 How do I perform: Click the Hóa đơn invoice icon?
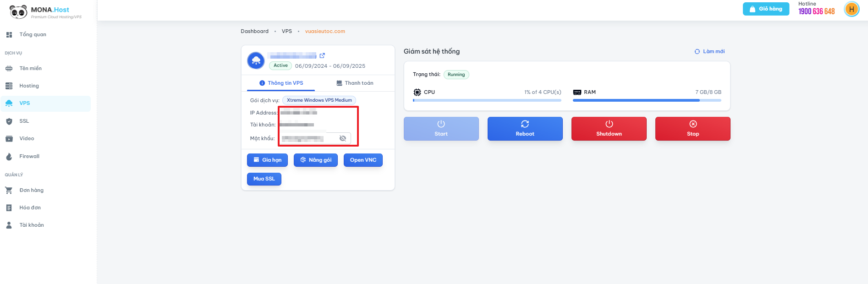pos(9,208)
